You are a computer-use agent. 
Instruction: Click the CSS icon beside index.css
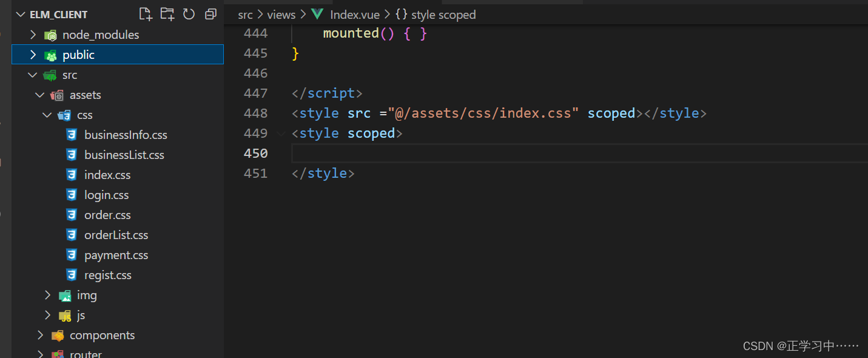pyautogui.click(x=72, y=175)
